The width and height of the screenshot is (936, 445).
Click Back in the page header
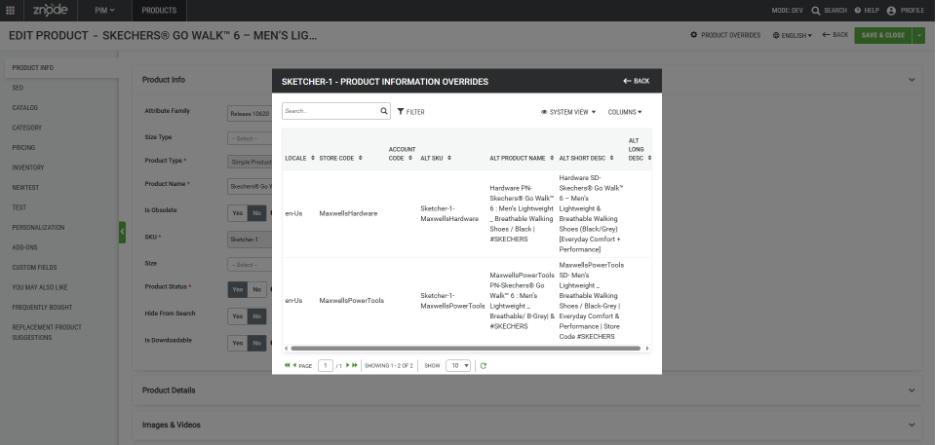coord(835,35)
